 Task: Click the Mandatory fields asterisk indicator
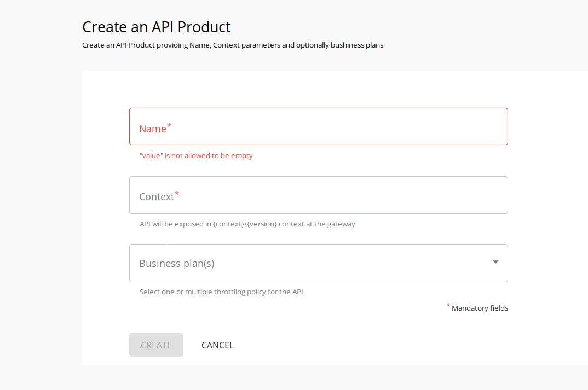[448, 306]
